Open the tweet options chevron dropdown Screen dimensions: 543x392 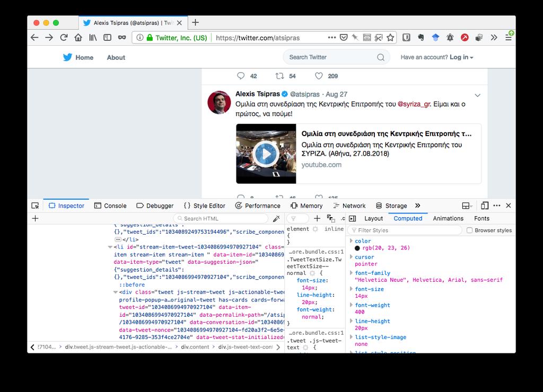click(478, 95)
